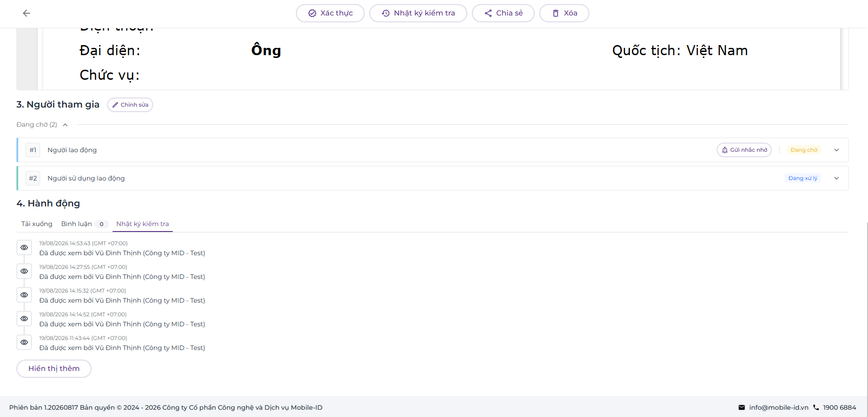Click the 19/08/2026 11:43:44 timestamp

click(x=83, y=338)
